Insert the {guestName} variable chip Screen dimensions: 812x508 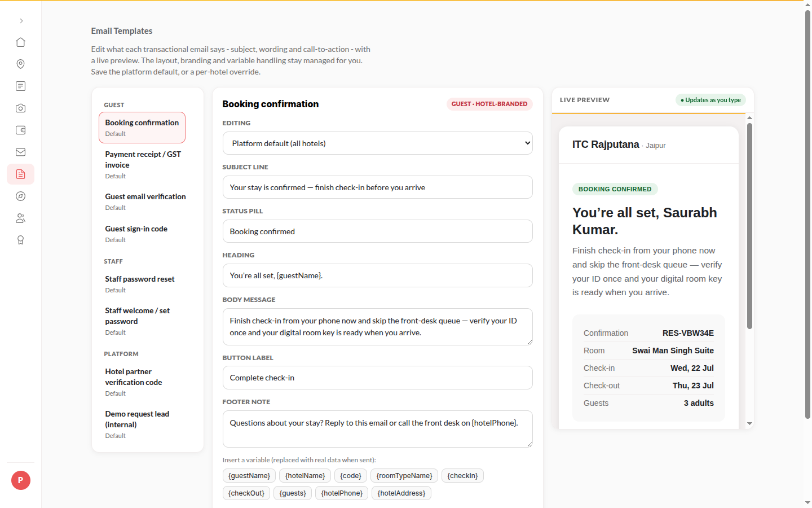pos(249,476)
